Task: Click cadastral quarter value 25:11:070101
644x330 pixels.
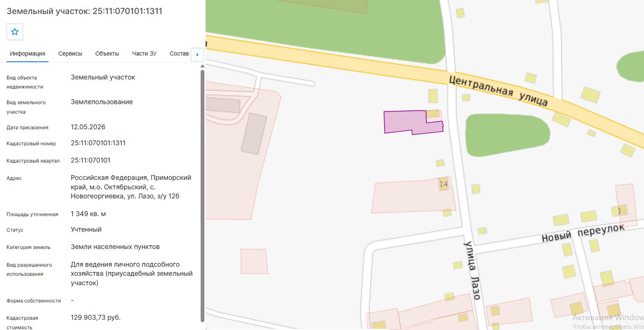Action: (x=91, y=160)
